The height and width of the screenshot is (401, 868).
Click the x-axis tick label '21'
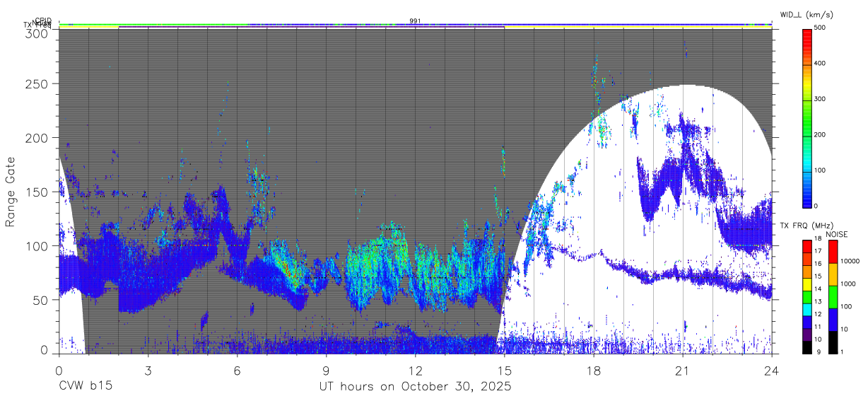(682, 371)
